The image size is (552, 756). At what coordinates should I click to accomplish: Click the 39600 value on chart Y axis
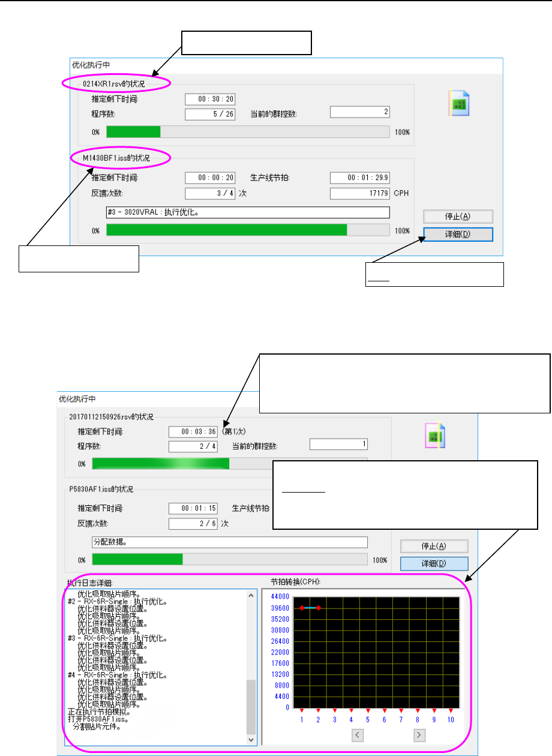click(x=281, y=608)
